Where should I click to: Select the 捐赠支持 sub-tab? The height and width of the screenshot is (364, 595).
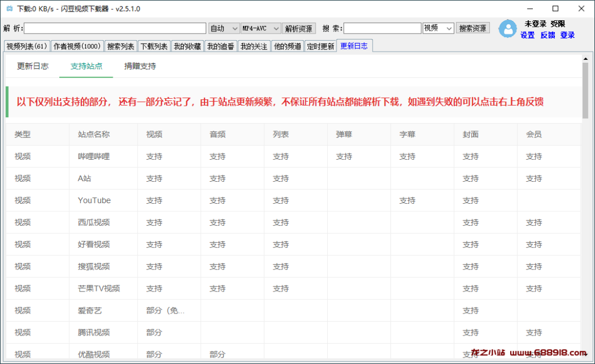(140, 66)
